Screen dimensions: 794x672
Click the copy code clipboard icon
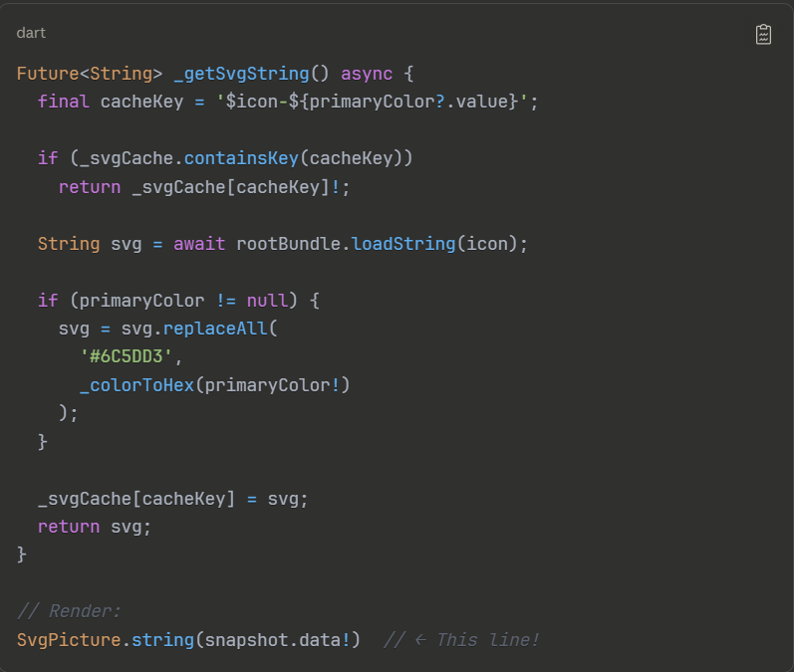763,35
